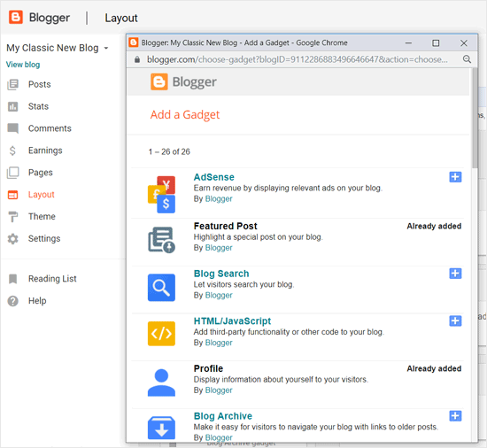Click the "Add a Gadget" heading
The image size is (487, 448).
pyautogui.click(x=185, y=114)
